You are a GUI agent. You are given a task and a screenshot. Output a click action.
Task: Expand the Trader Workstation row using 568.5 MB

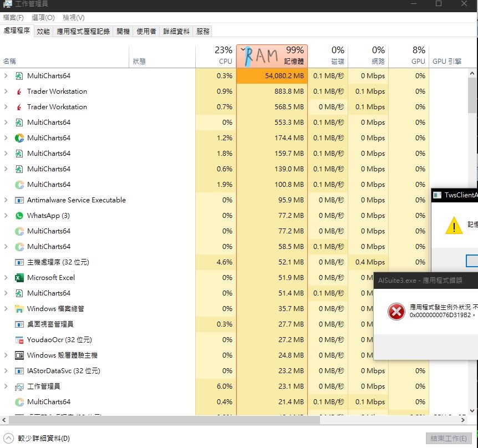pos(6,107)
